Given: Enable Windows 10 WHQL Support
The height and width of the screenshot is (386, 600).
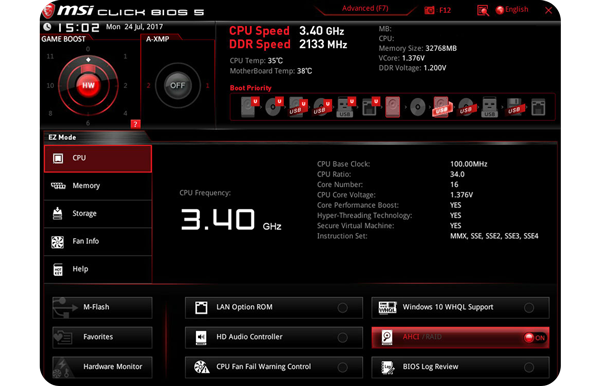Looking at the screenshot, I should 460,308.
